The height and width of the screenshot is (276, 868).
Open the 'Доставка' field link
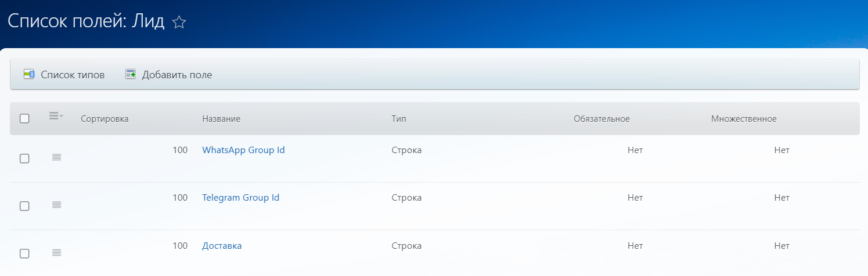[x=222, y=246]
